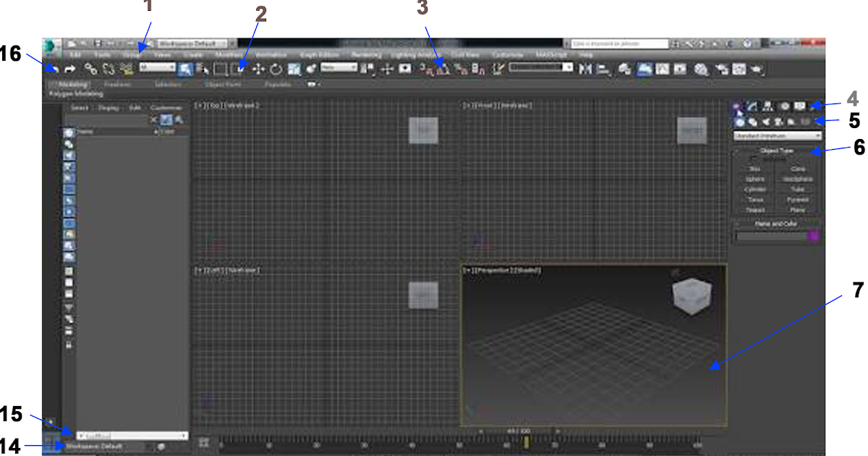868x456 pixels.
Task: Open the Modify tab in command panel
Action: 753,106
